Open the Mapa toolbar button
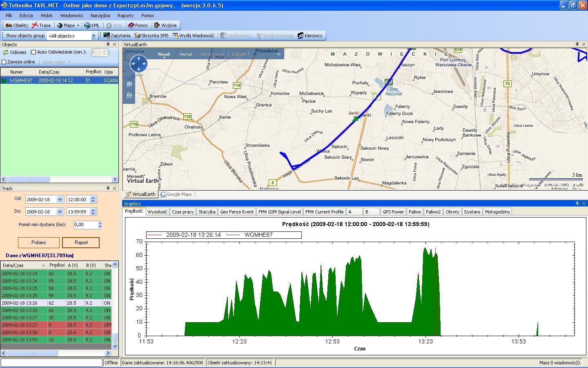Viewport: 588px width, 368px height. click(66, 25)
